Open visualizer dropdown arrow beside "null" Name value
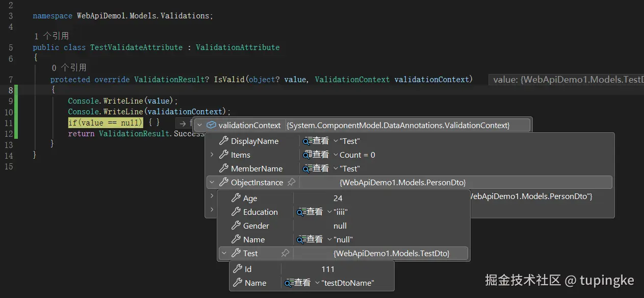The height and width of the screenshot is (298, 644). [329, 239]
